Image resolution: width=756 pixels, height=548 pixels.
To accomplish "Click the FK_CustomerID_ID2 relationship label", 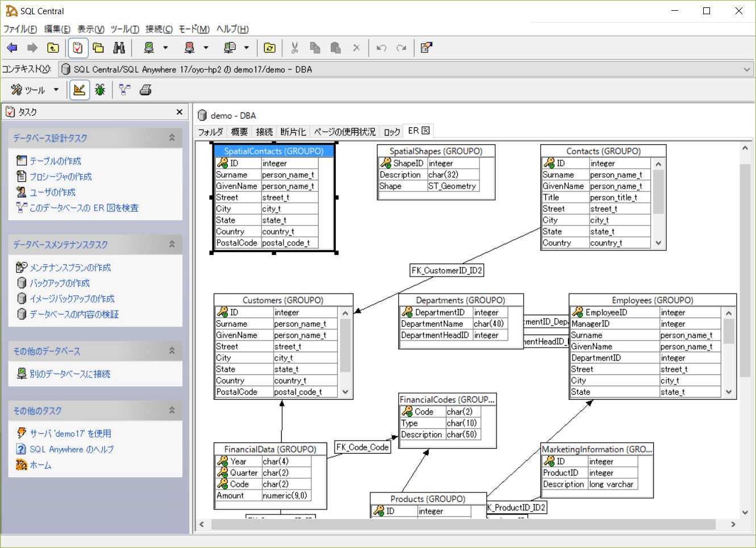I will point(447,270).
